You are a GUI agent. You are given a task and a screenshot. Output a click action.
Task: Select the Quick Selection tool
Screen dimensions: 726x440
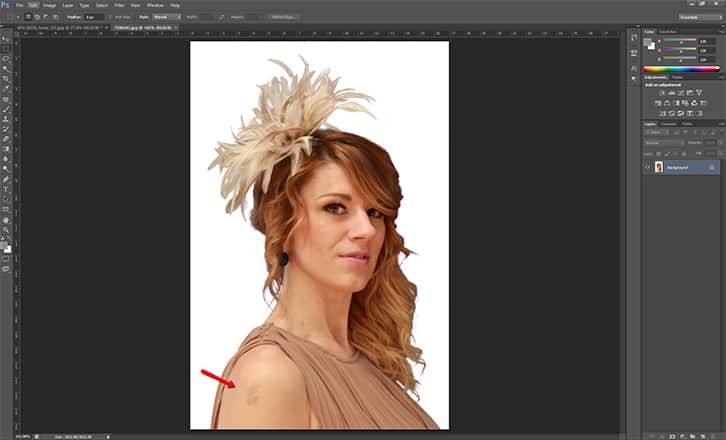pyautogui.click(x=6, y=69)
